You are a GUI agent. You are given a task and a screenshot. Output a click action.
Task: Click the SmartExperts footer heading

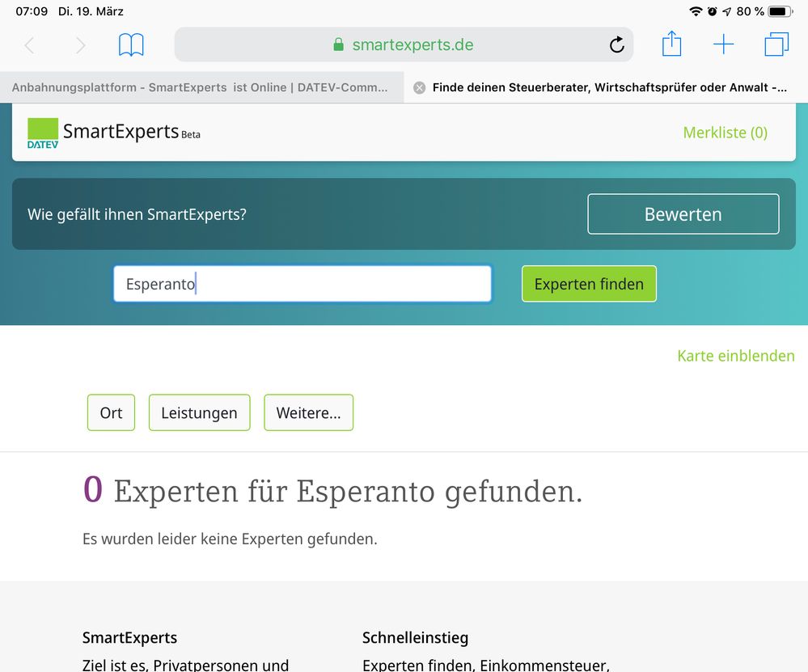coord(130,638)
